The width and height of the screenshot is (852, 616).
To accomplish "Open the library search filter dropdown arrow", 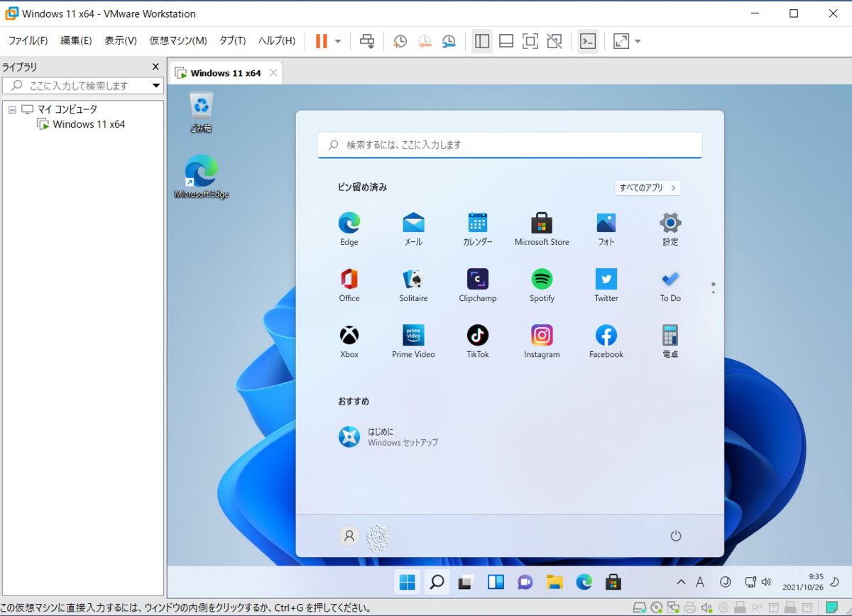I will (156, 86).
